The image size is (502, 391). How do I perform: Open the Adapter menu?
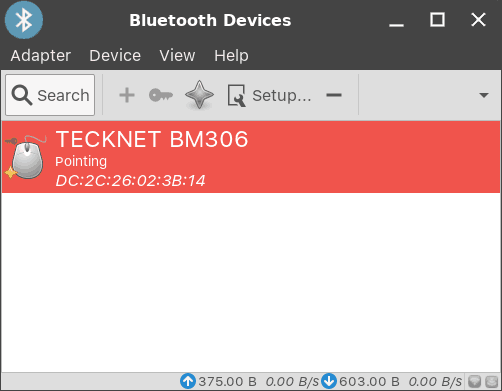(x=41, y=55)
